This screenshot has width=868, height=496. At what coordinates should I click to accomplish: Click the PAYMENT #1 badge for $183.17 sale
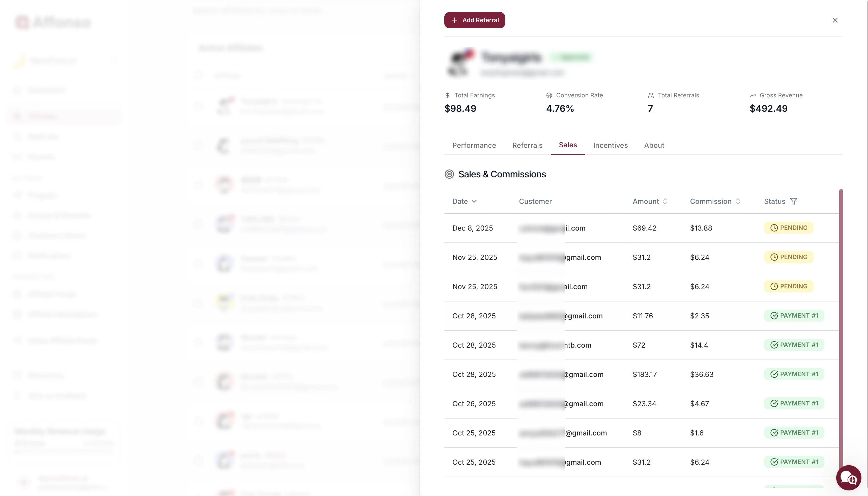(794, 374)
